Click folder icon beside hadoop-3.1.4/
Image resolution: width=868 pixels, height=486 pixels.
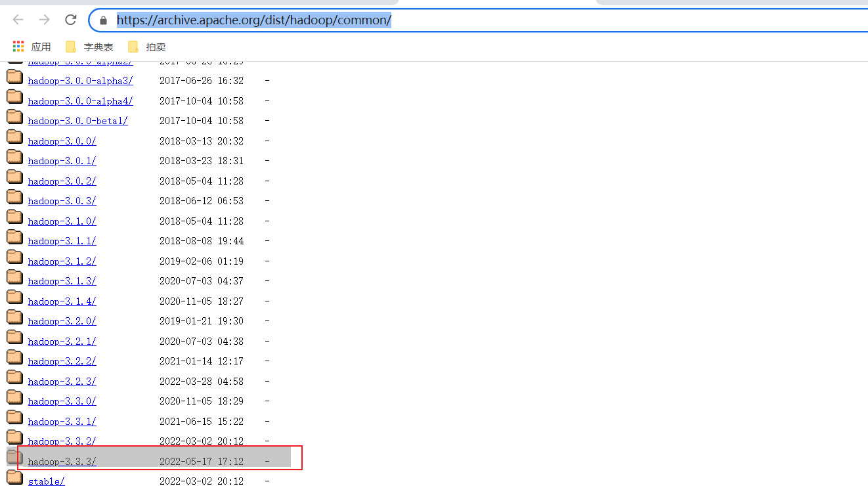14,298
